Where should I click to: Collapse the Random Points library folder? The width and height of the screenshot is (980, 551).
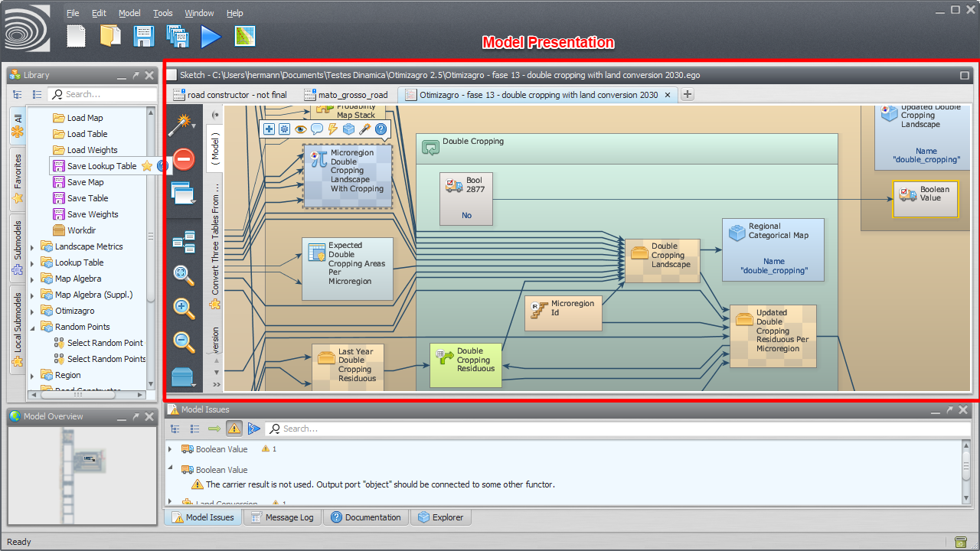(32, 328)
